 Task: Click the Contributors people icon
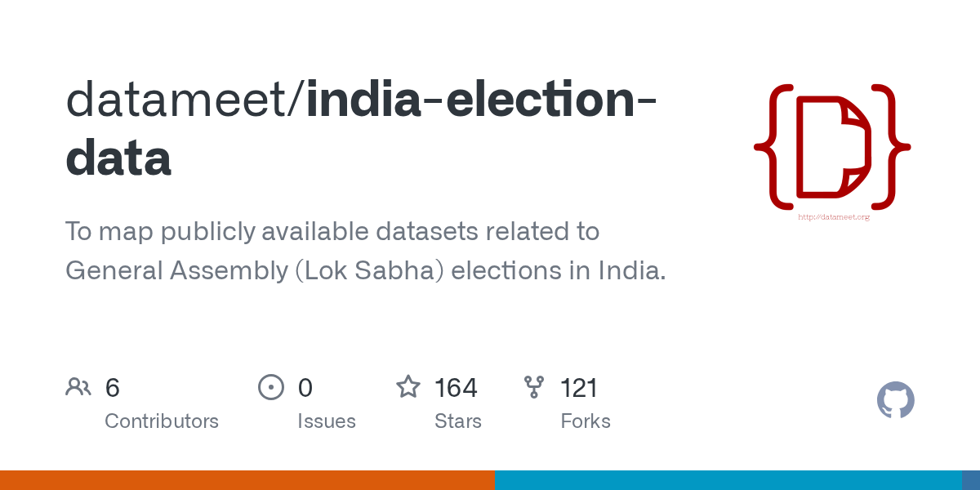click(x=78, y=387)
